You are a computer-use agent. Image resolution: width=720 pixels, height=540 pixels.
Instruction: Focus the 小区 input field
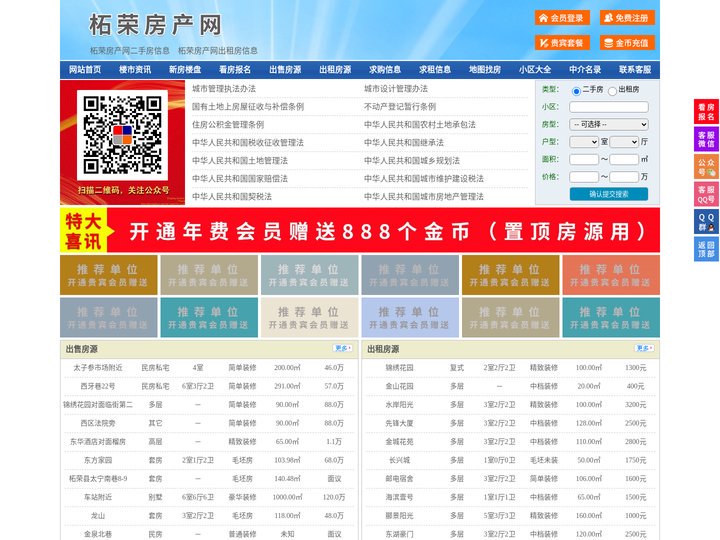click(609, 107)
